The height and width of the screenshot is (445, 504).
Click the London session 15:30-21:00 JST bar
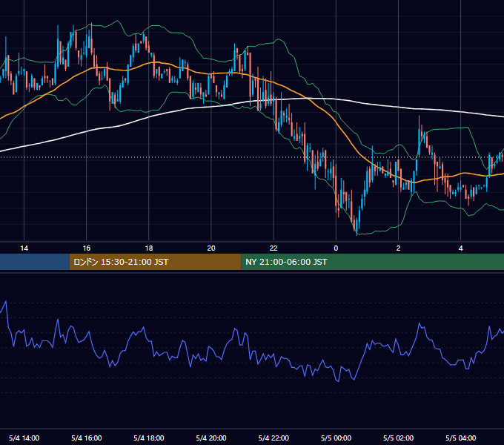(155, 262)
